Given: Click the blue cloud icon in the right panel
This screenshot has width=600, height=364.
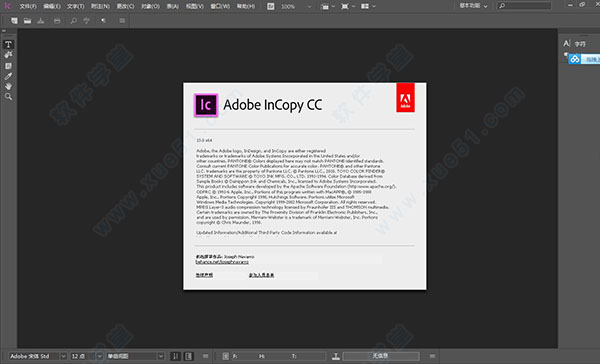Looking at the screenshot, I should 574,59.
